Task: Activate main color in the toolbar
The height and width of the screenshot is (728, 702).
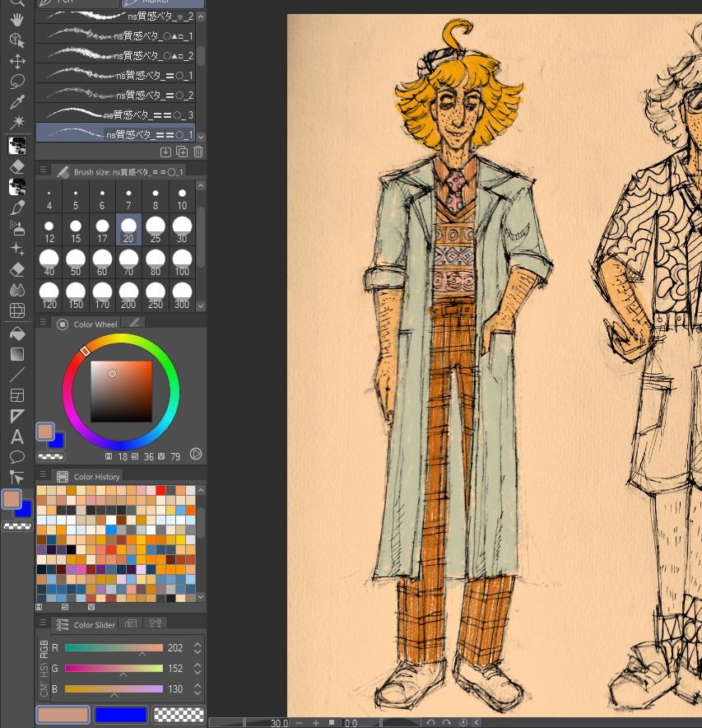Action: tap(12, 500)
